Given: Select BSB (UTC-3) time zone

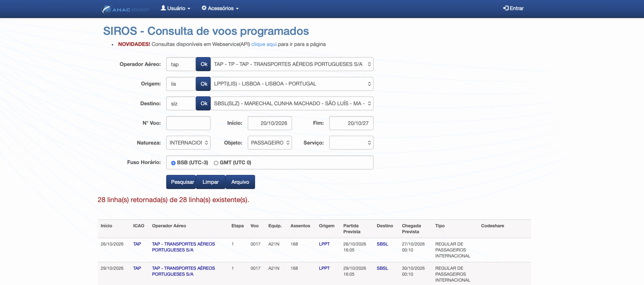Looking at the screenshot, I should [x=173, y=163].
